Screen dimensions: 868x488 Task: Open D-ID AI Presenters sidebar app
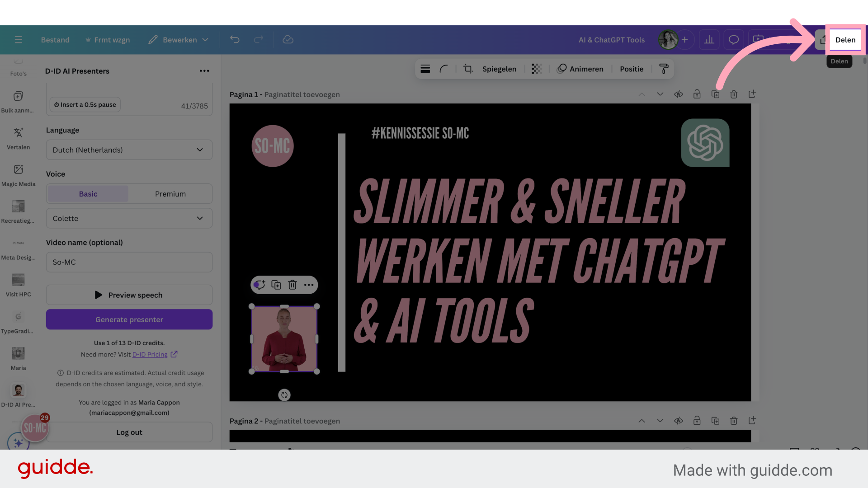click(x=18, y=396)
